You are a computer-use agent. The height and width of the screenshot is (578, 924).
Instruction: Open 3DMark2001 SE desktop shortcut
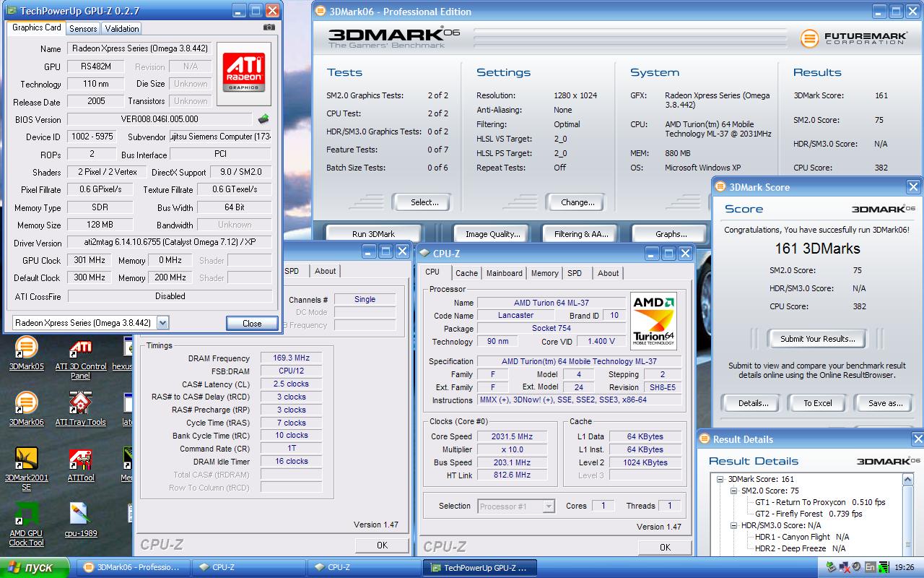pos(26,469)
